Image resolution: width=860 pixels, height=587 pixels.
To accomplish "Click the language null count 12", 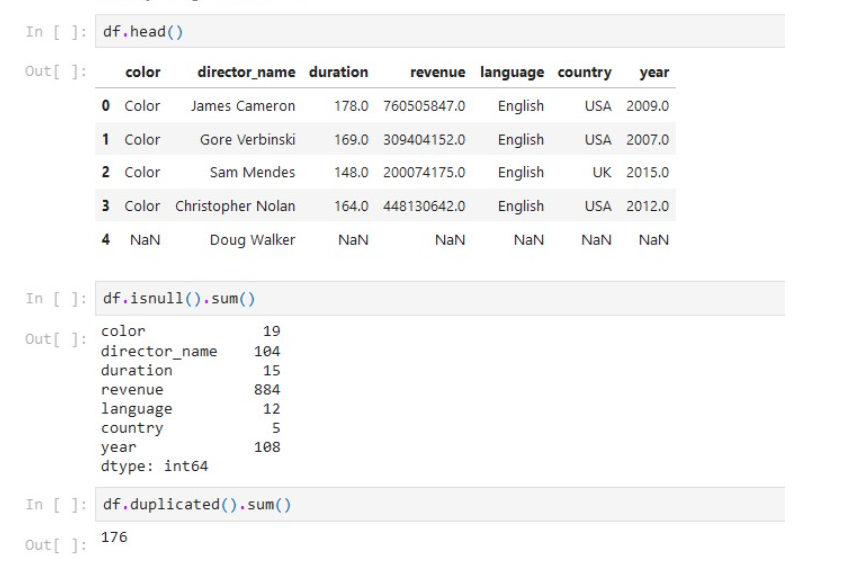I will coord(271,409).
